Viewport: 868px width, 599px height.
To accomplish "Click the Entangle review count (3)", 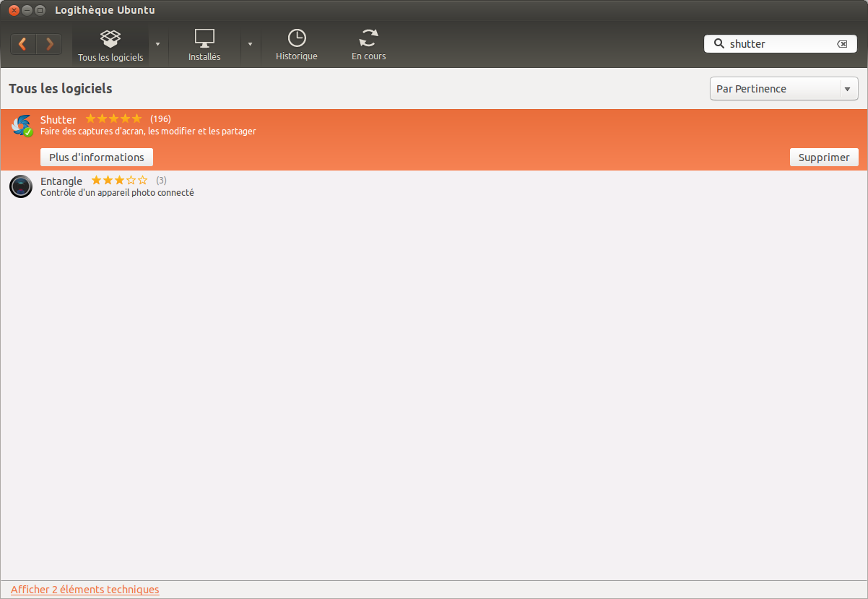I will pos(161,181).
